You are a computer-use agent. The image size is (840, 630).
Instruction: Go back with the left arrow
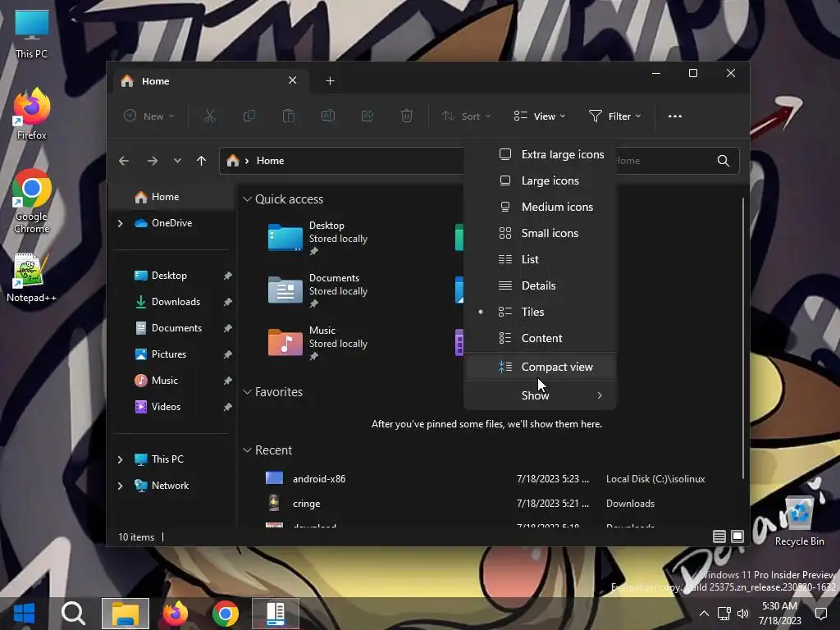point(124,161)
